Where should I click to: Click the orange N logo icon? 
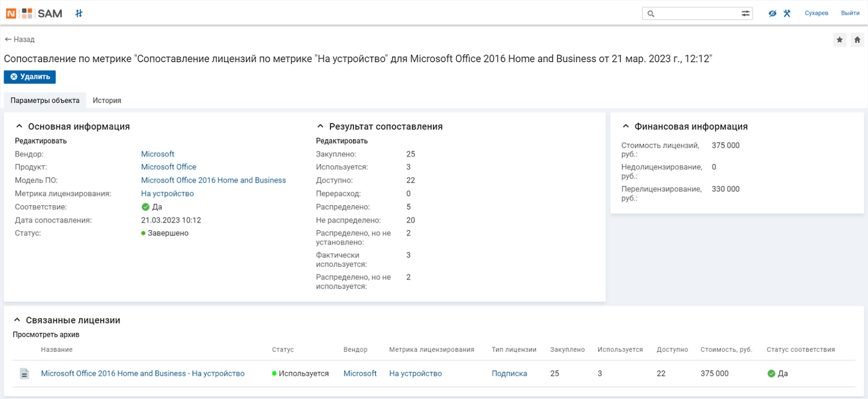11,14
